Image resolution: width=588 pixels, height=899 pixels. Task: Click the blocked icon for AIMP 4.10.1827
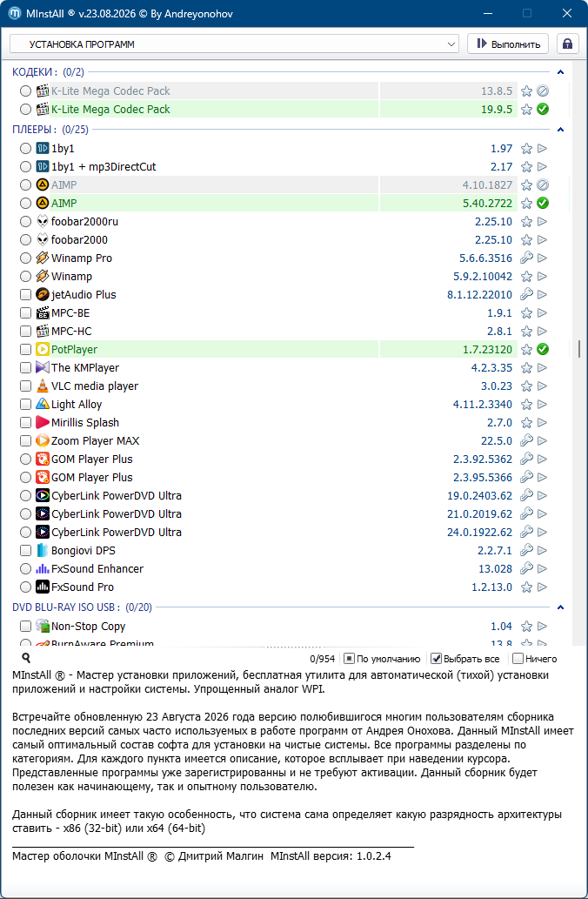point(543,185)
